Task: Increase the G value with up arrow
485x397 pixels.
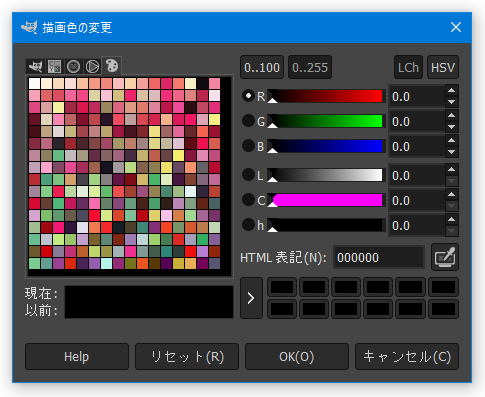Action: [452, 115]
